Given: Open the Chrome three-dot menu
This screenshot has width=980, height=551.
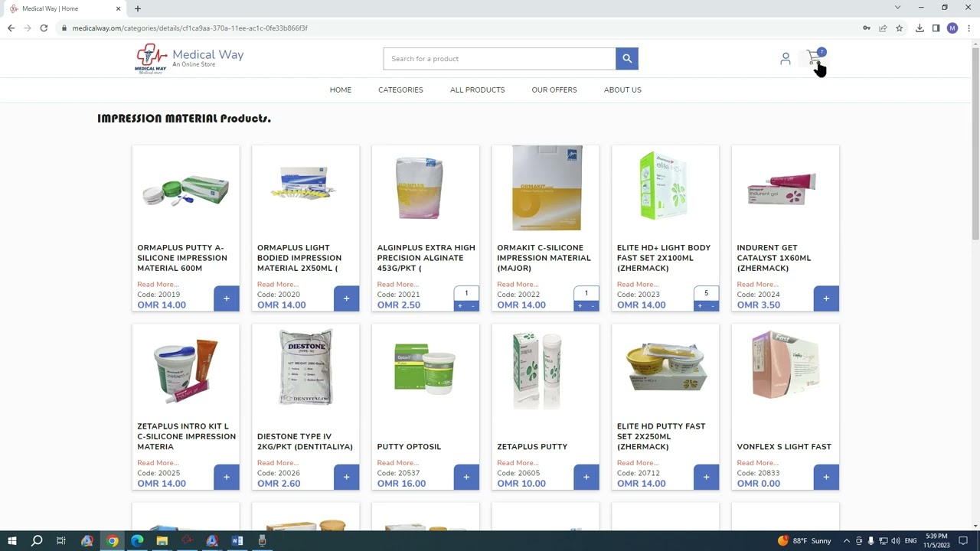Looking at the screenshot, I should tap(969, 28).
